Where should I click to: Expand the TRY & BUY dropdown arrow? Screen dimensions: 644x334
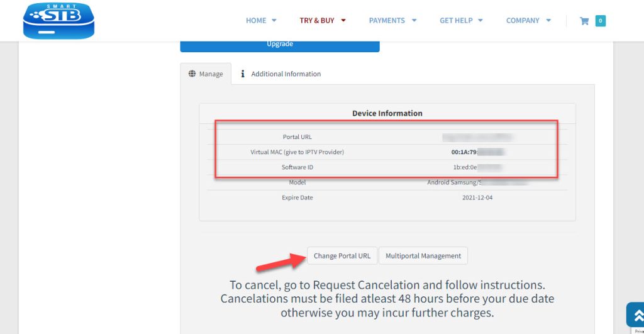click(x=343, y=20)
